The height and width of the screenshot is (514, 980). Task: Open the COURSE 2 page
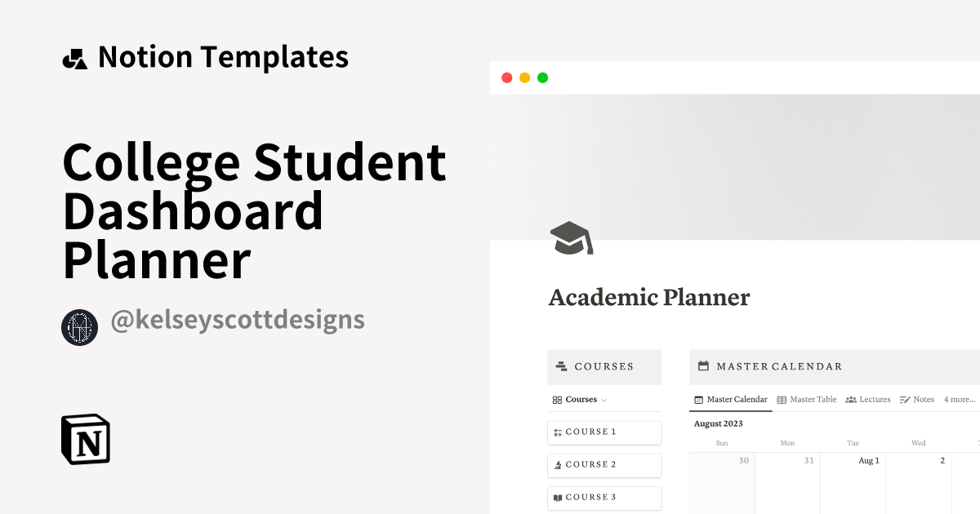tap(604, 465)
